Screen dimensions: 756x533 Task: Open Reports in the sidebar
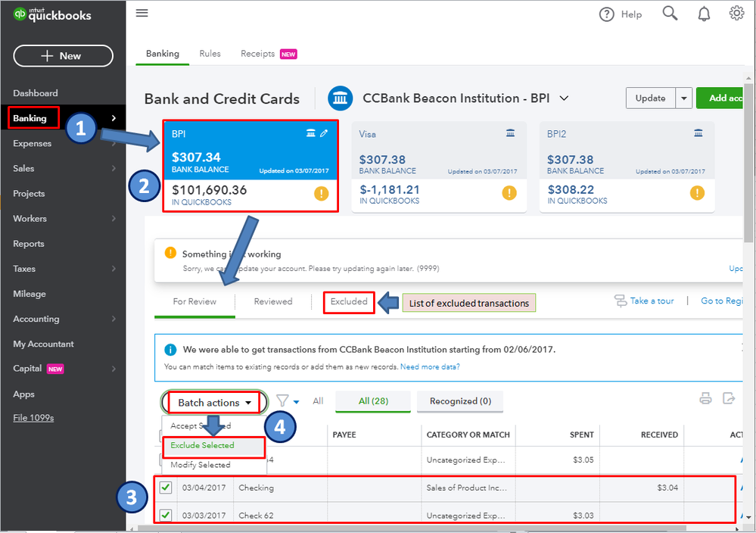29,244
